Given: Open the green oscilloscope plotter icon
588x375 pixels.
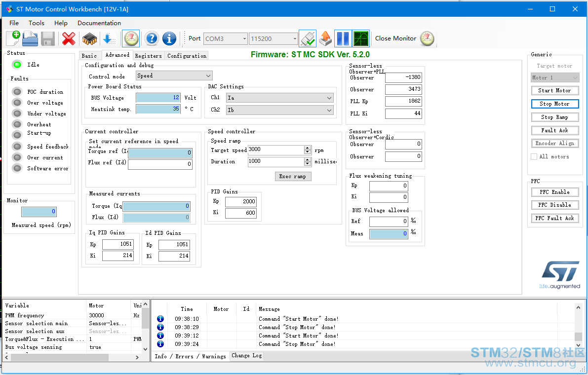Looking at the screenshot, I should click(x=361, y=38).
